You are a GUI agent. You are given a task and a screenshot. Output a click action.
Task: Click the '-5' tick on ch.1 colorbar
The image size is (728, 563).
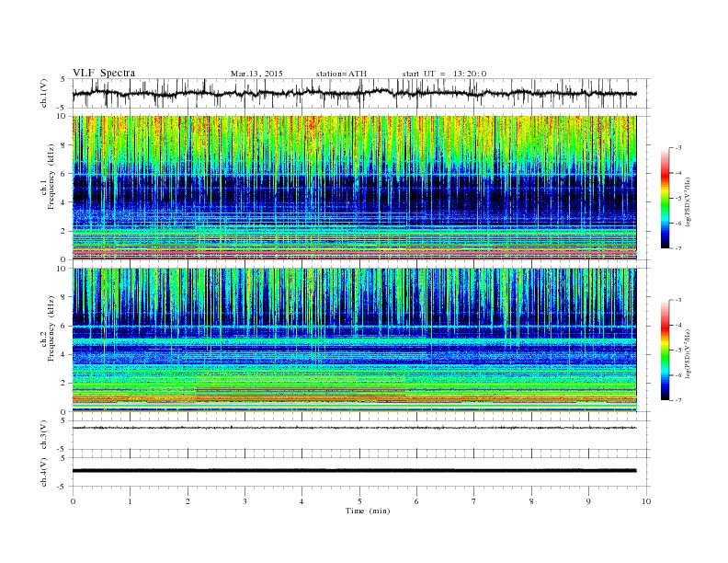pyautogui.click(x=678, y=199)
